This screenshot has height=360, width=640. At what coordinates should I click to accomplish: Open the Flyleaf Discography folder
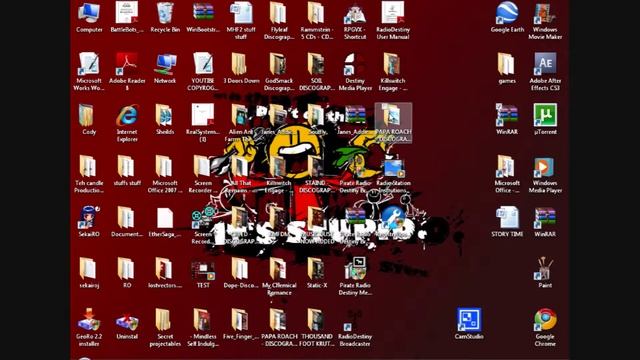pos(279,13)
